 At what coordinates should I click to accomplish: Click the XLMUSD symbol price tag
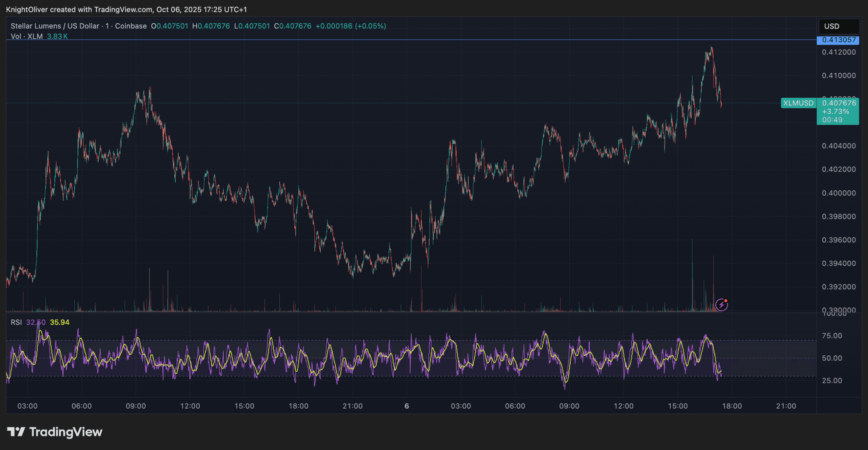(798, 103)
